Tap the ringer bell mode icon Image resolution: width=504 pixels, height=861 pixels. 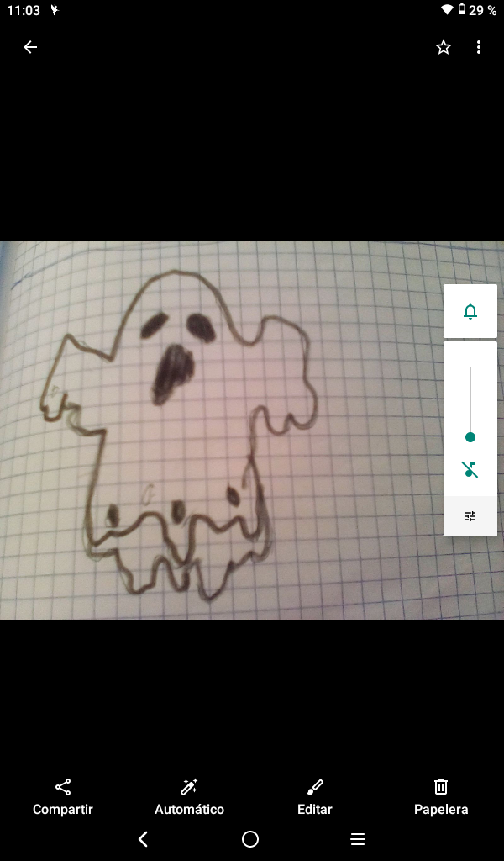(470, 311)
